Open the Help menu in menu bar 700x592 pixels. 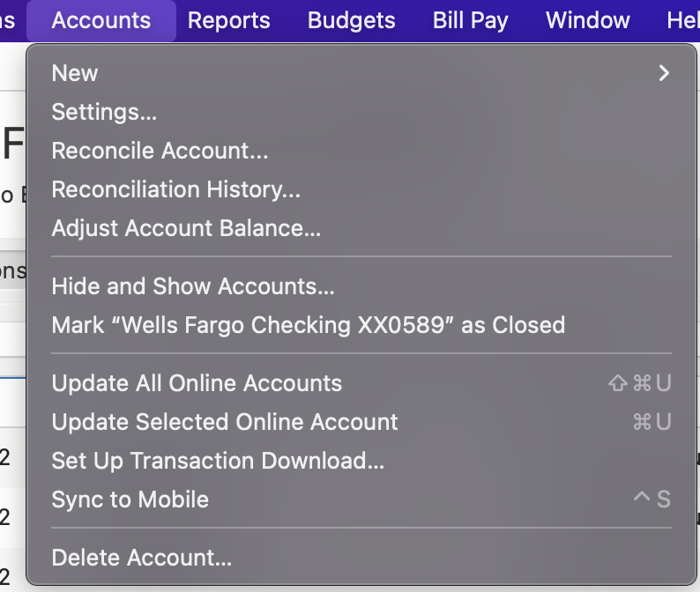[x=682, y=20]
